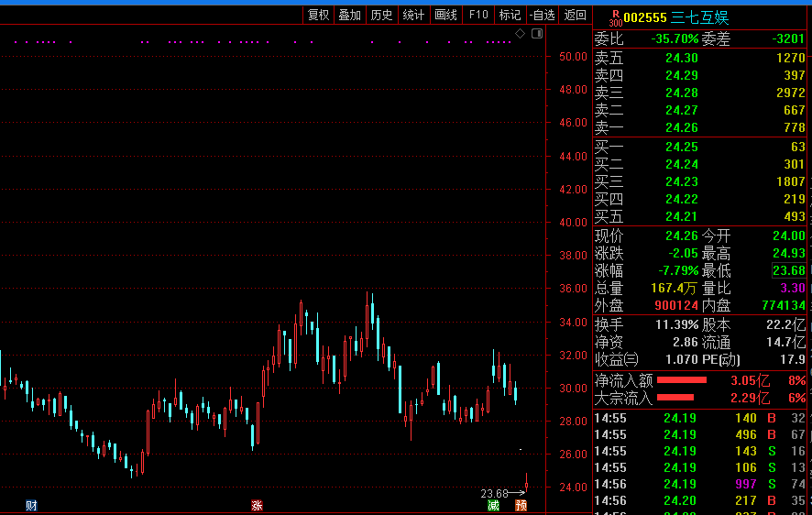Click 标记 mark button
812x515 pixels.
click(x=510, y=15)
